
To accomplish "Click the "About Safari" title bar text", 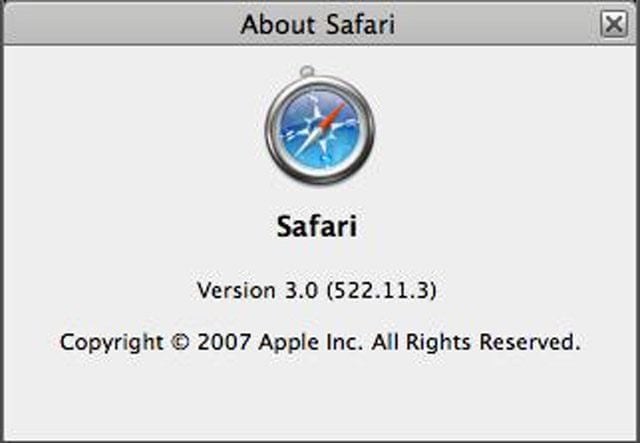I will 318,24.
